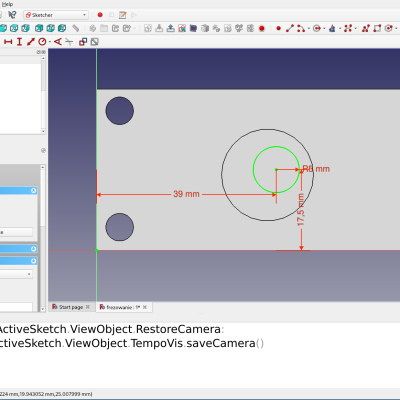Click the 39 mm dimension label
This screenshot has height=400, width=400.
coord(186,194)
